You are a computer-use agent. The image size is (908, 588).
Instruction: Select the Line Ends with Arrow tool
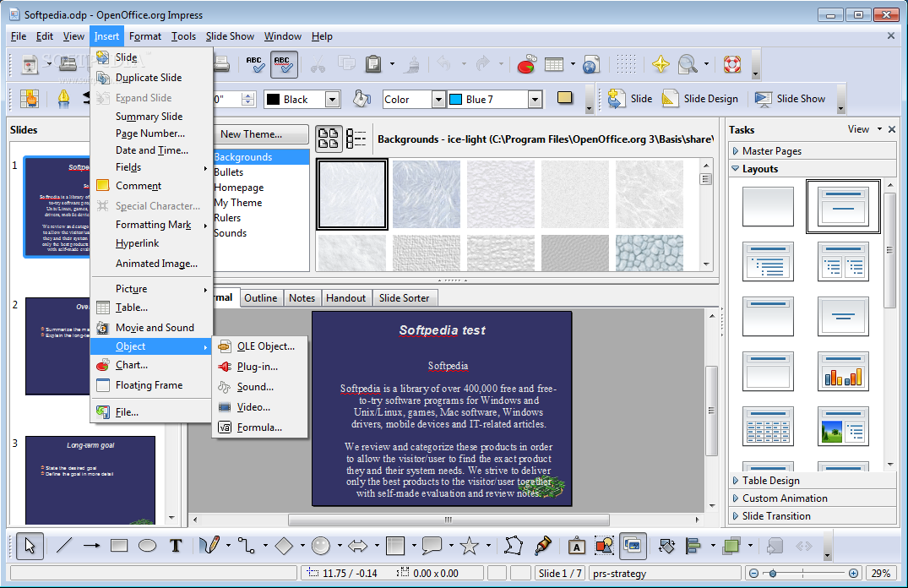tap(91, 546)
